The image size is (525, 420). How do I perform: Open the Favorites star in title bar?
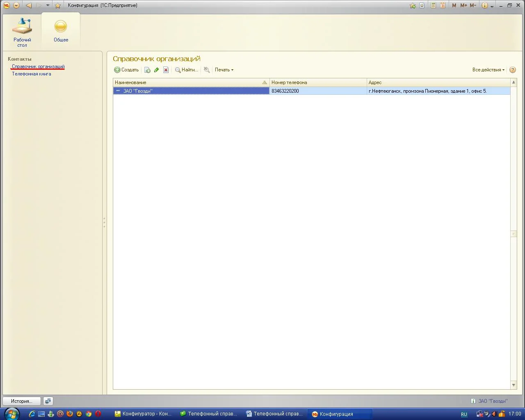tap(58, 5)
